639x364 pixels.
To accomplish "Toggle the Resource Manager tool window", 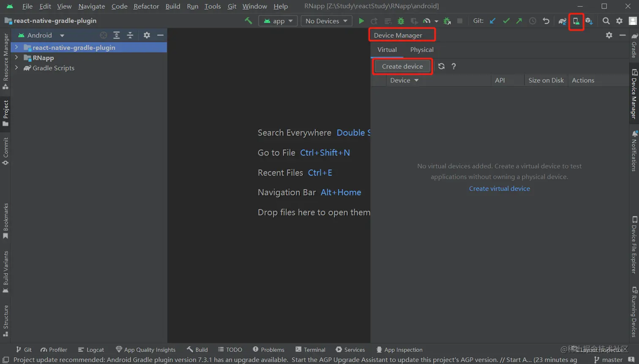I will (x=5, y=62).
